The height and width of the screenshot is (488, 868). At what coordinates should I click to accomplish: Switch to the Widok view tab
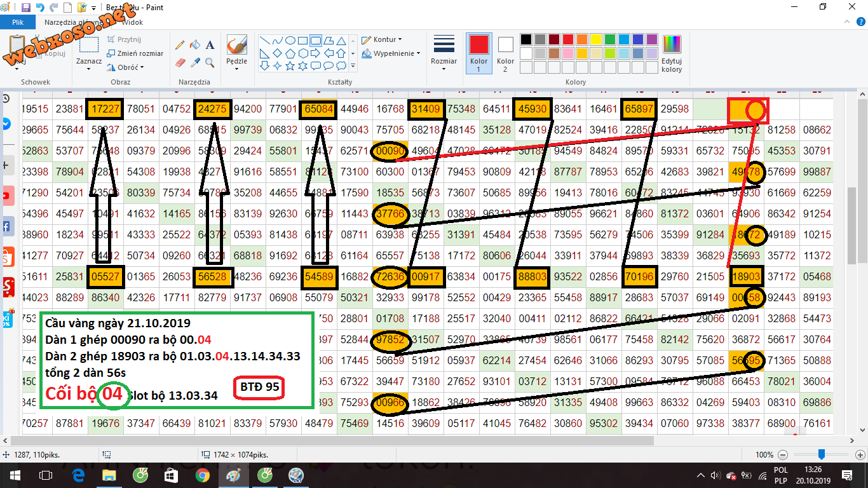(132, 22)
